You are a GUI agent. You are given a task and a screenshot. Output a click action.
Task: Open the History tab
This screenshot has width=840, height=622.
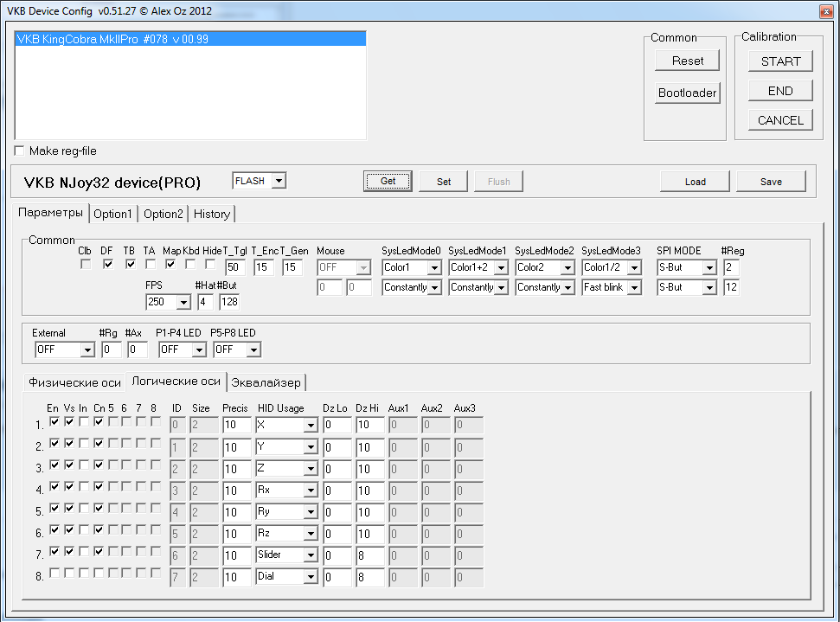pos(212,215)
